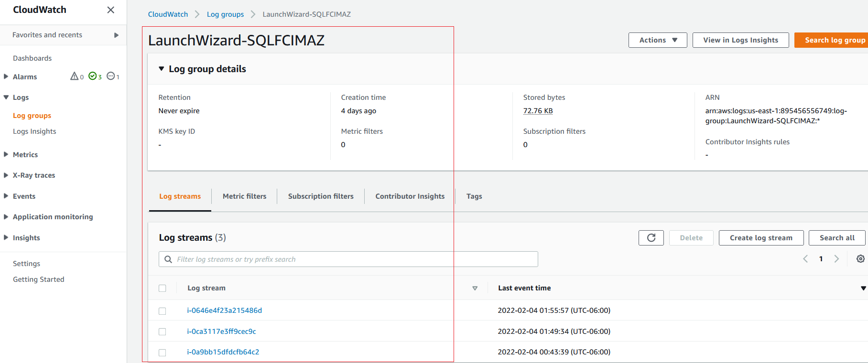The height and width of the screenshot is (363, 868).
Task: Click Never expire retention value
Action: (x=179, y=111)
